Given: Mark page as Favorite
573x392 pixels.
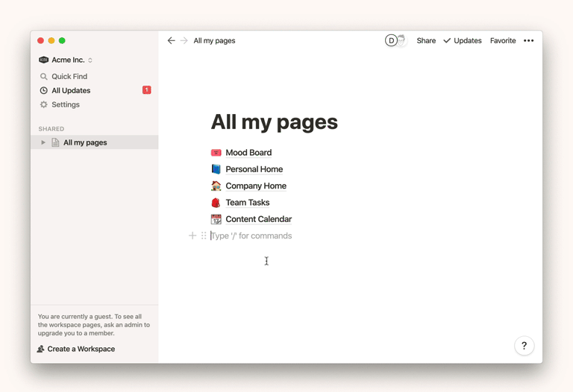Looking at the screenshot, I should [x=503, y=41].
